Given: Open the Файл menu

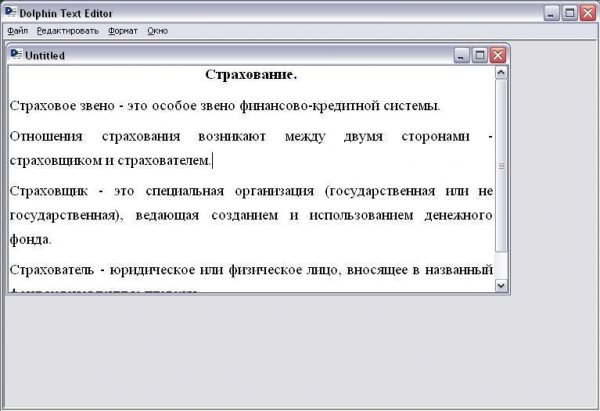Looking at the screenshot, I should (18, 31).
